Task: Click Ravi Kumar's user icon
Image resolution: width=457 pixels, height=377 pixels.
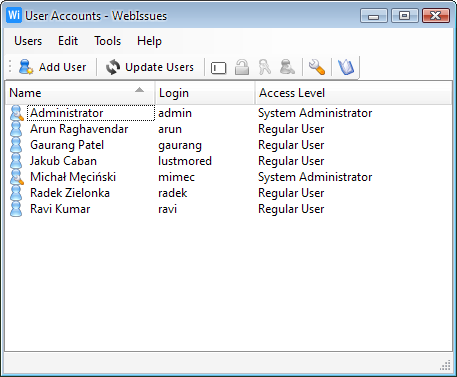Action: click(x=16, y=209)
